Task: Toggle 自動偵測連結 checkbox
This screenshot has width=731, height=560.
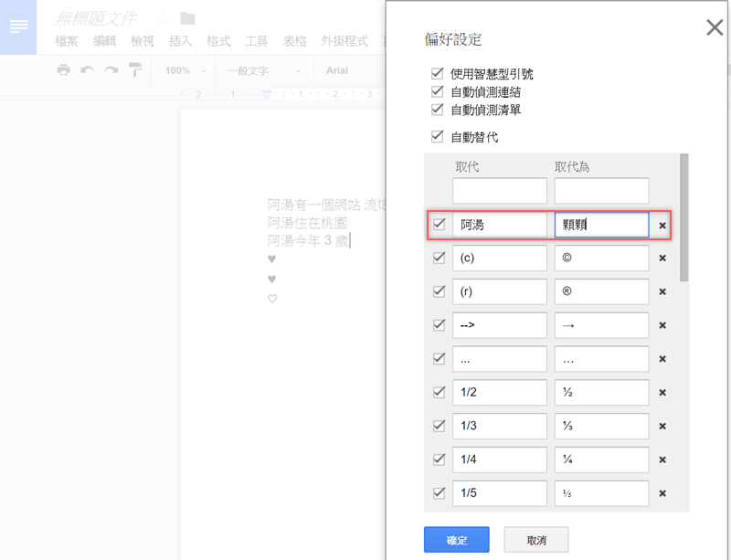Action: click(438, 91)
